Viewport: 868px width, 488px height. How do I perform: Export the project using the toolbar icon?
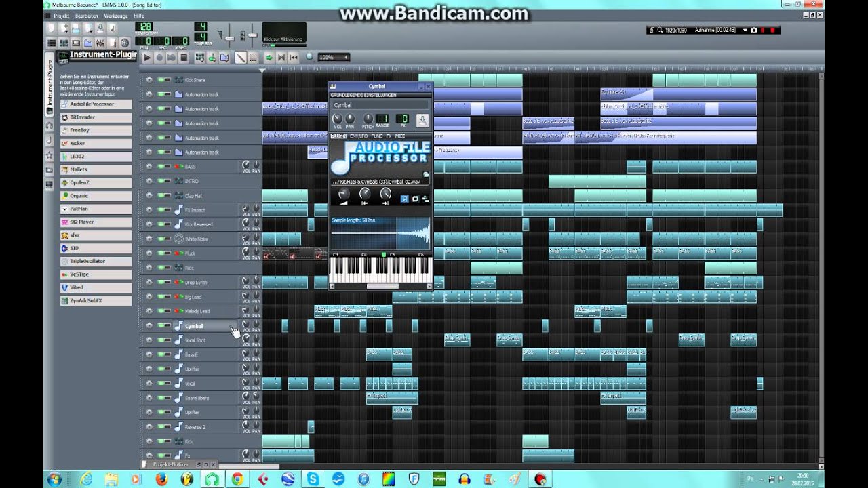pos(113,28)
